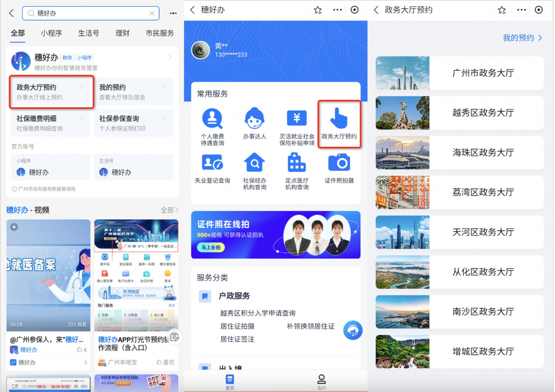Open 越秀区积分入学申请查询 link
This screenshot has height=392, width=555.
click(x=258, y=313)
